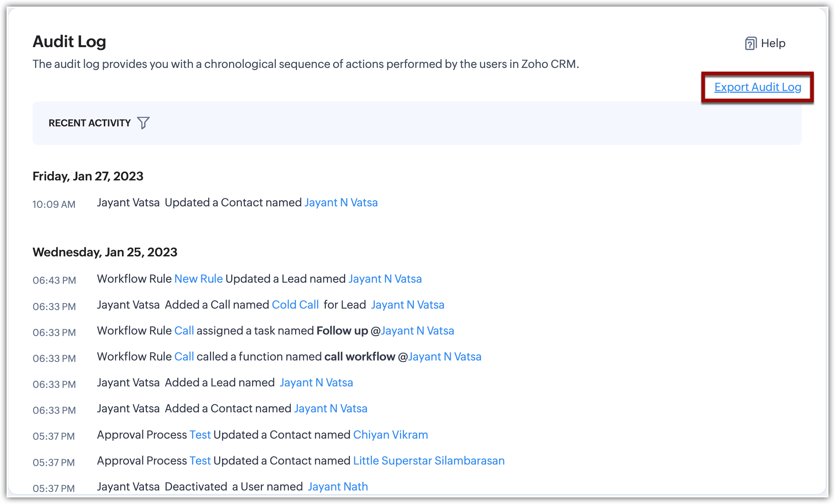Open Jayant N Vatsa lead from 06:43 PM

click(385, 279)
